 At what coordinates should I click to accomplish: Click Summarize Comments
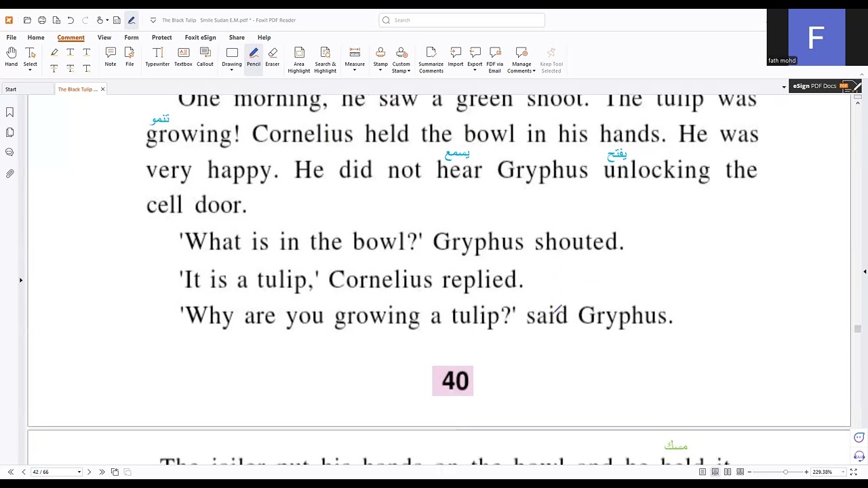tap(431, 60)
